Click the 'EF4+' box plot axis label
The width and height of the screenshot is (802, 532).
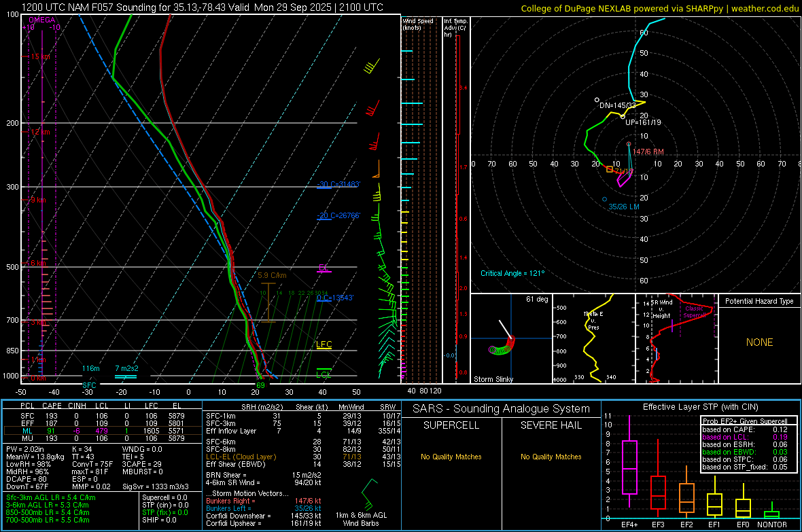click(629, 525)
